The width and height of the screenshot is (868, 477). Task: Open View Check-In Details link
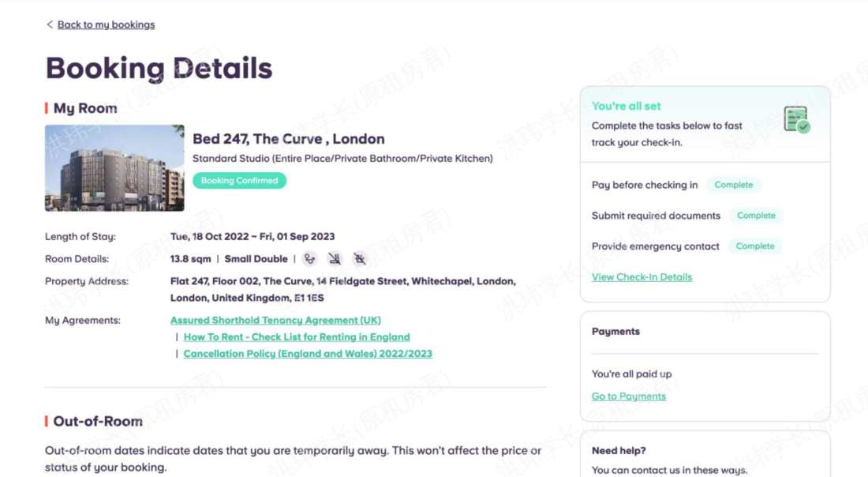tap(642, 277)
